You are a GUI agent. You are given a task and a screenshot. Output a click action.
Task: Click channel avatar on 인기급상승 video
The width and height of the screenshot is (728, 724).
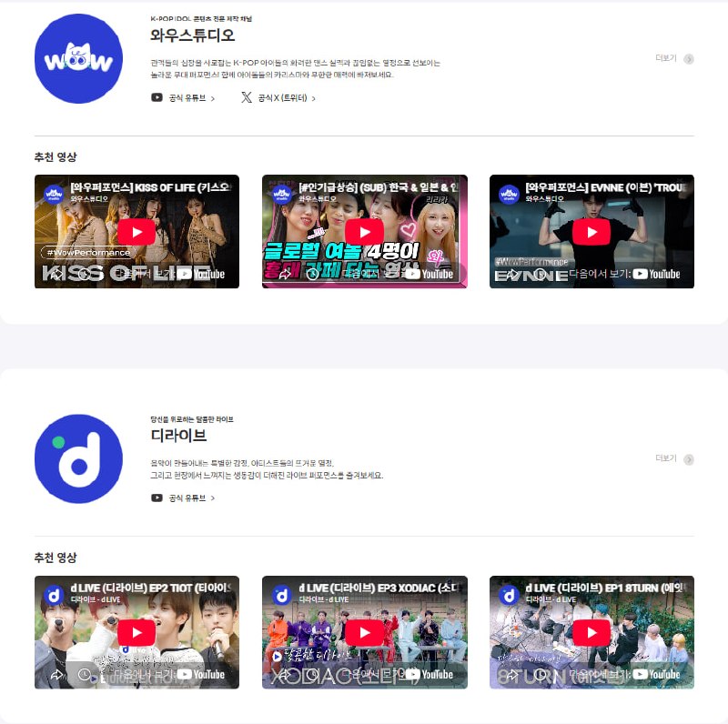282,194
